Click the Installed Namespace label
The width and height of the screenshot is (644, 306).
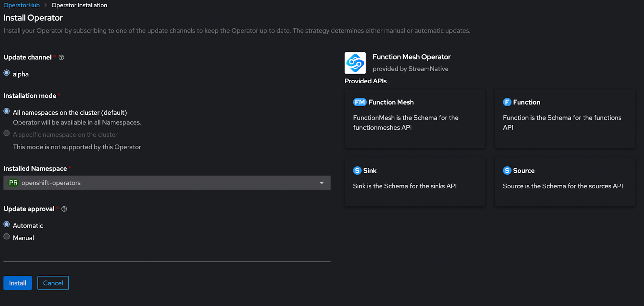pos(35,168)
